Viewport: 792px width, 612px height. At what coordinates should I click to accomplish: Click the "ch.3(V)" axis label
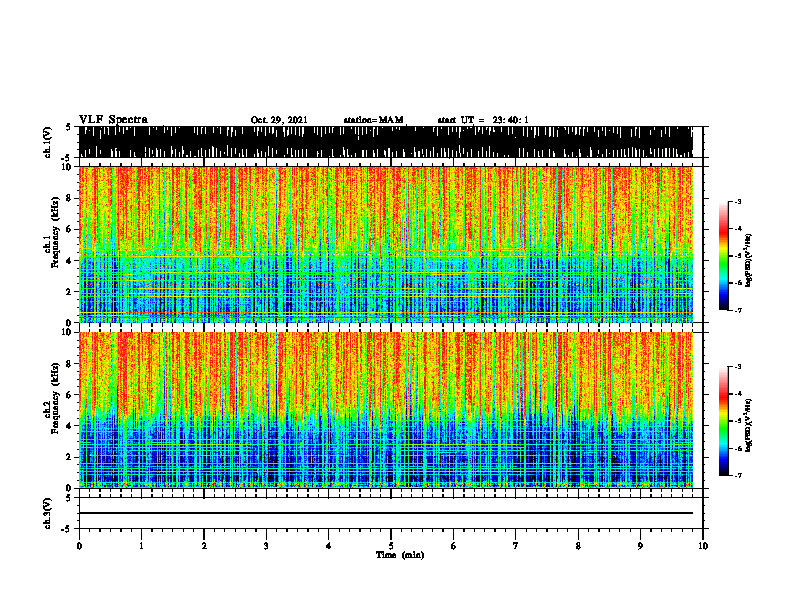point(49,514)
